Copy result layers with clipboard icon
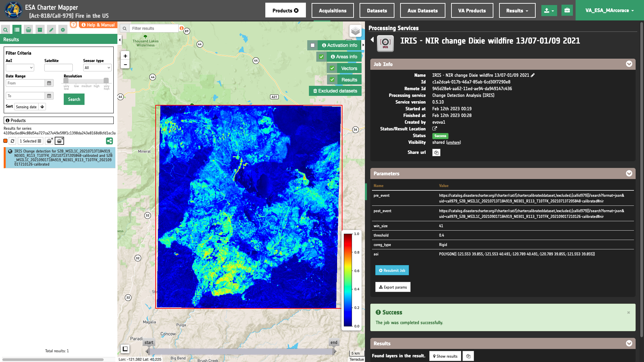Viewport: 644px width, 362px height. point(468,356)
